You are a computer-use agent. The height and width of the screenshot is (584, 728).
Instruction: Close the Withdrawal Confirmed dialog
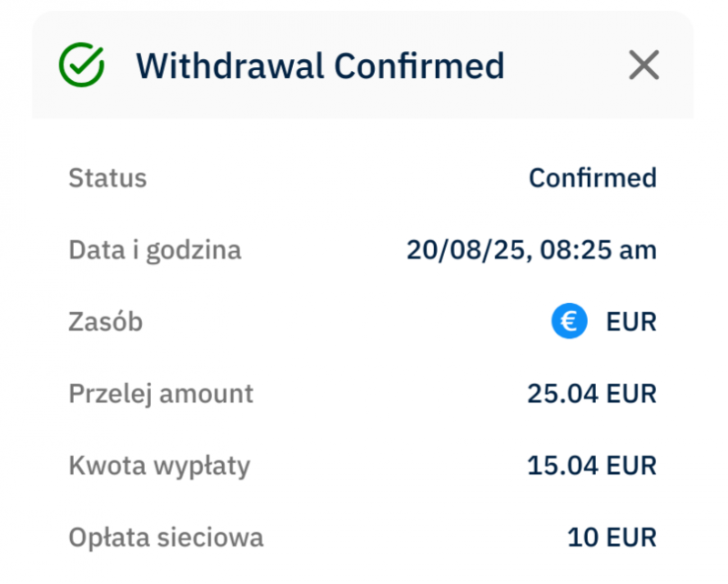point(643,65)
